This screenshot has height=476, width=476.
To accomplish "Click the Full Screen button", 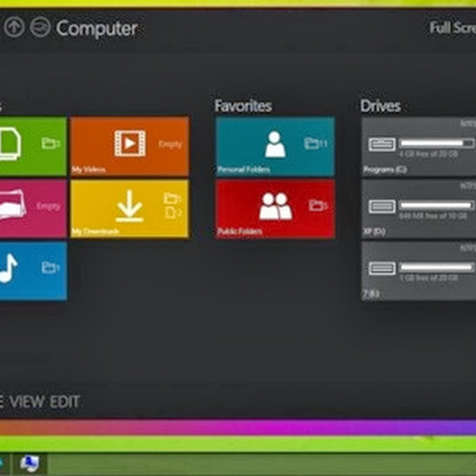I will click(453, 28).
